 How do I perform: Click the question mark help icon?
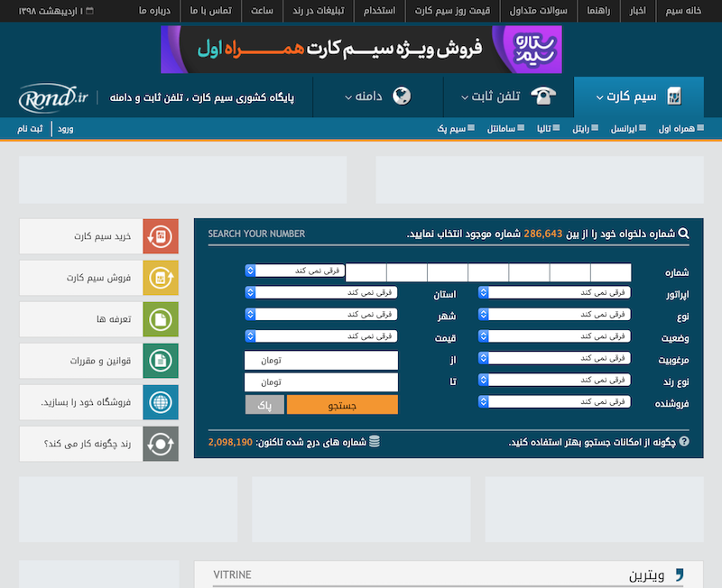[684, 442]
